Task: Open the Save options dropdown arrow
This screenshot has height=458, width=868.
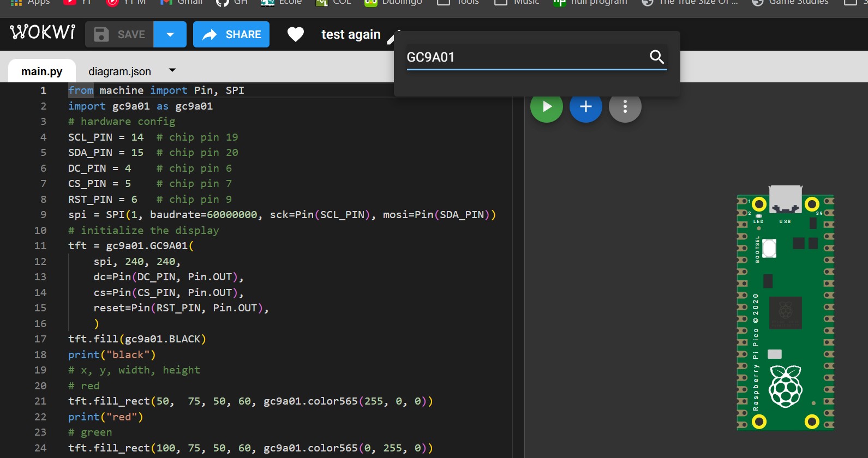Action: click(170, 34)
